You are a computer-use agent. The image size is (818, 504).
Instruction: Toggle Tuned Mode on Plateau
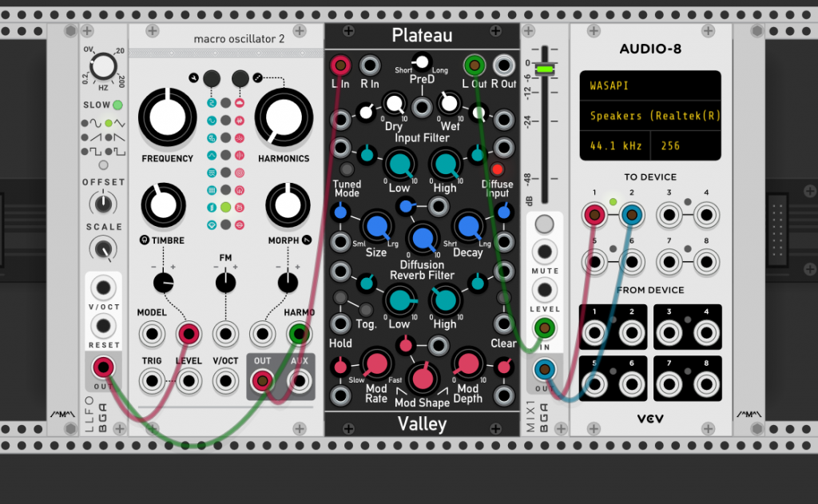pyautogui.click(x=347, y=169)
